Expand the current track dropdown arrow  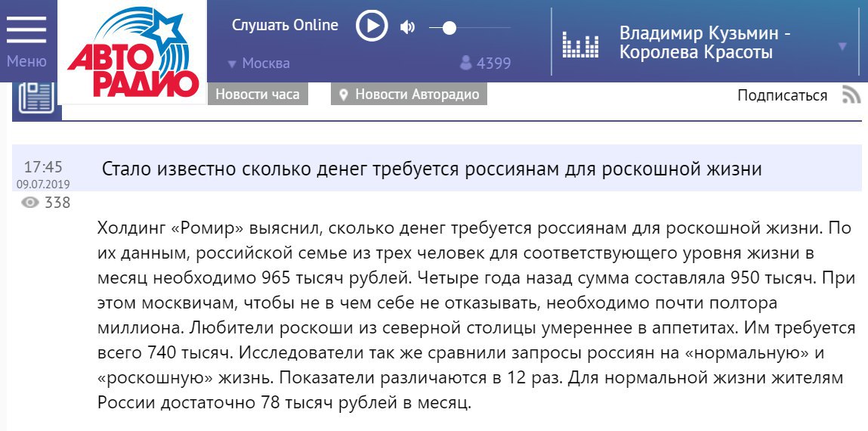[x=842, y=46]
